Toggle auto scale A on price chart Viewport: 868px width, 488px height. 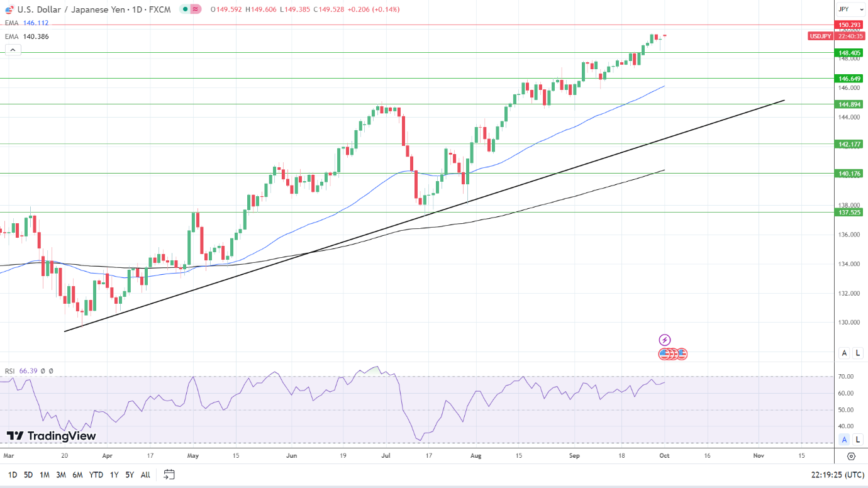click(x=845, y=353)
